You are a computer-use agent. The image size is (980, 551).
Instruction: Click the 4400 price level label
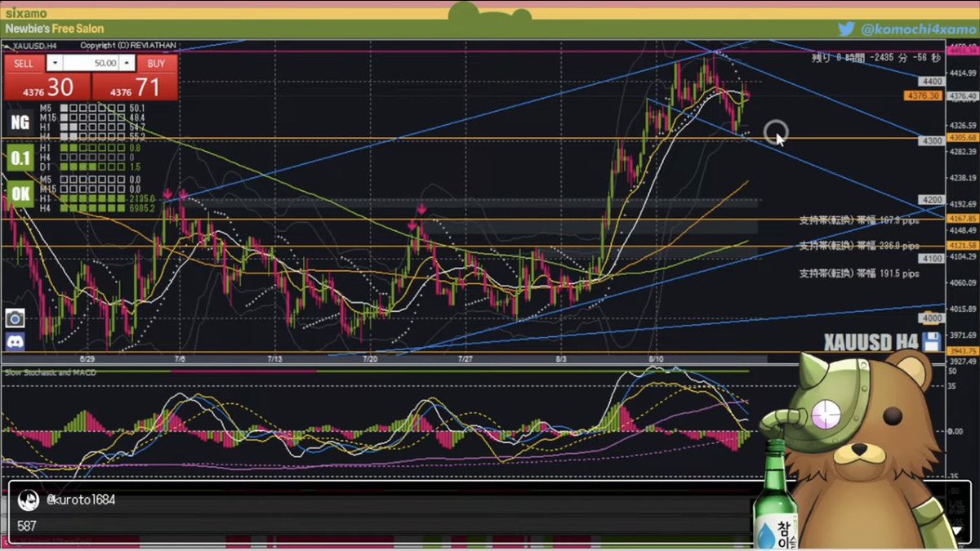point(932,82)
